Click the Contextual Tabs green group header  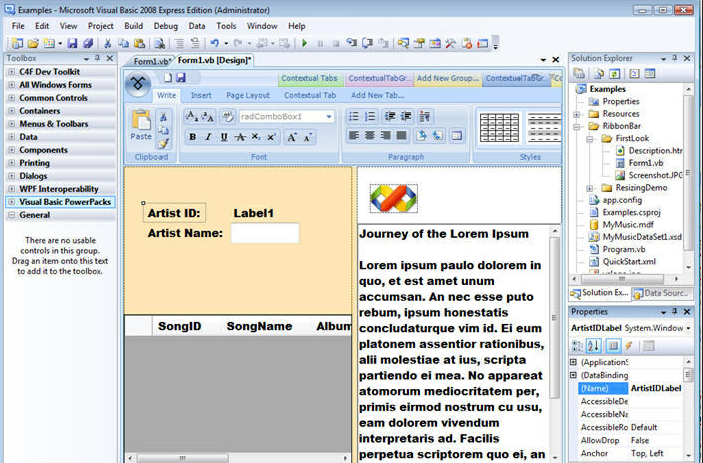(x=310, y=78)
